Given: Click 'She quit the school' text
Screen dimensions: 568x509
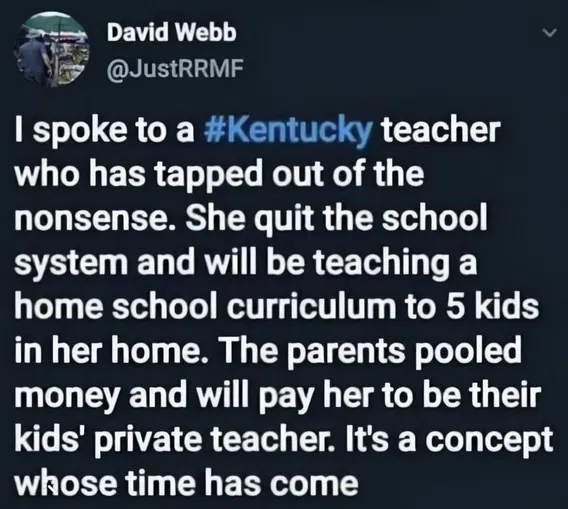Looking at the screenshot, I should 336,219.
